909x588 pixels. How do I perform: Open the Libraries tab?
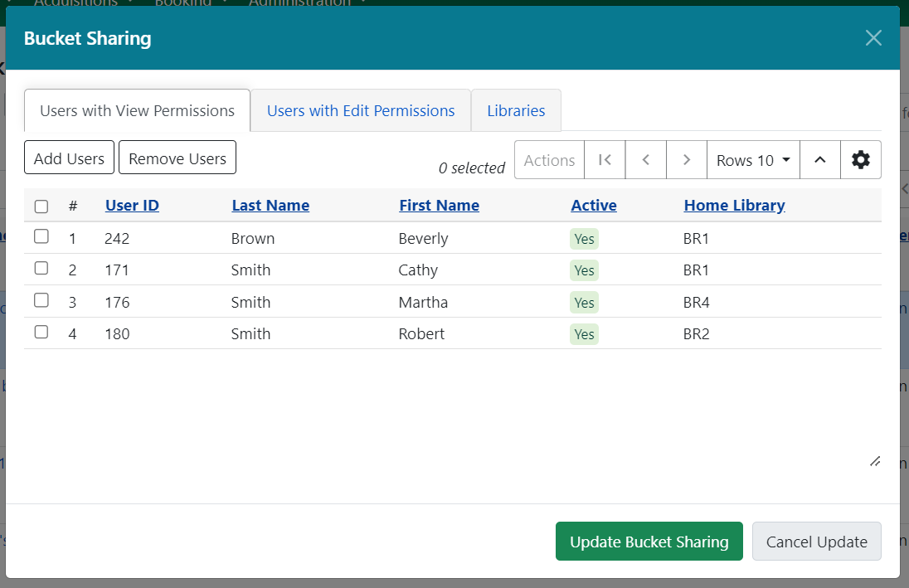click(x=516, y=111)
